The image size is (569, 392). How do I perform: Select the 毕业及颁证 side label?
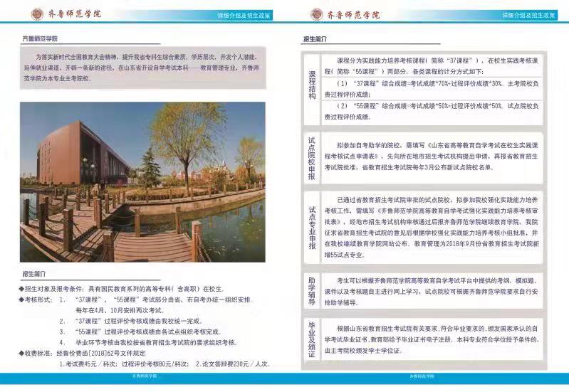tap(312, 344)
